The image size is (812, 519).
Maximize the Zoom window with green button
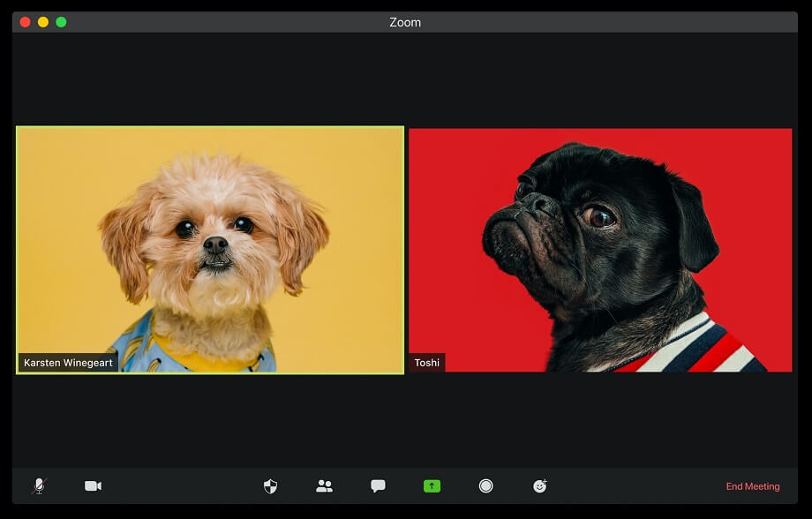click(x=61, y=22)
